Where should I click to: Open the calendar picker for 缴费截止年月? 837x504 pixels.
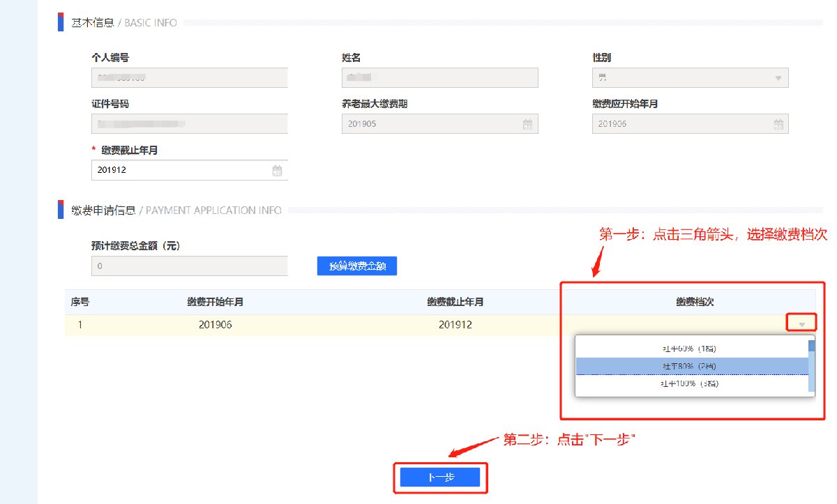(x=277, y=170)
